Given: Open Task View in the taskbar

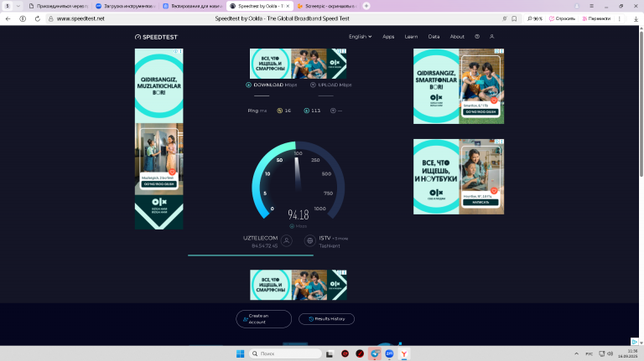Looking at the screenshot, I should point(330,353).
